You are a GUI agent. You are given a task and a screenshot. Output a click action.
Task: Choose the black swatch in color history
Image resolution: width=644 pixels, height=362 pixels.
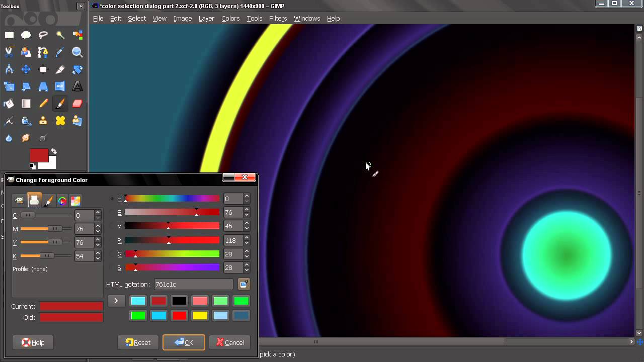[x=179, y=301]
